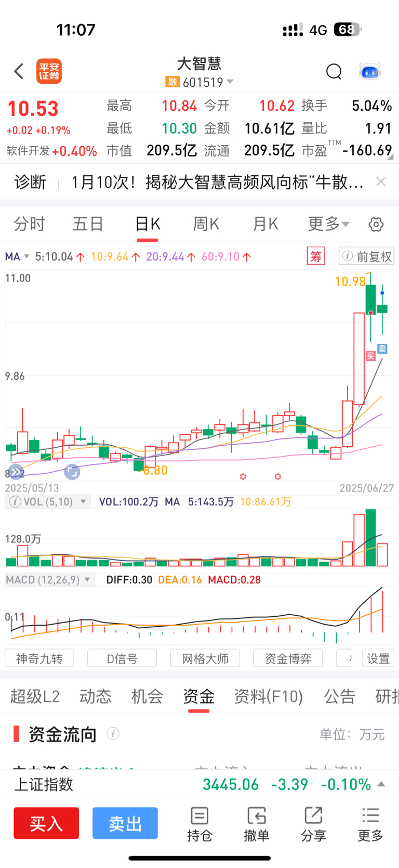Select the 日K chart tab
The width and height of the screenshot is (399, 868).
point(148,224)
